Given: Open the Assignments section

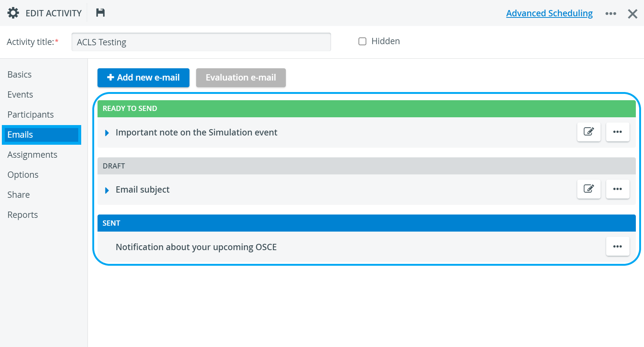Looking at the screenshot, I should click(x=33, y=155).
